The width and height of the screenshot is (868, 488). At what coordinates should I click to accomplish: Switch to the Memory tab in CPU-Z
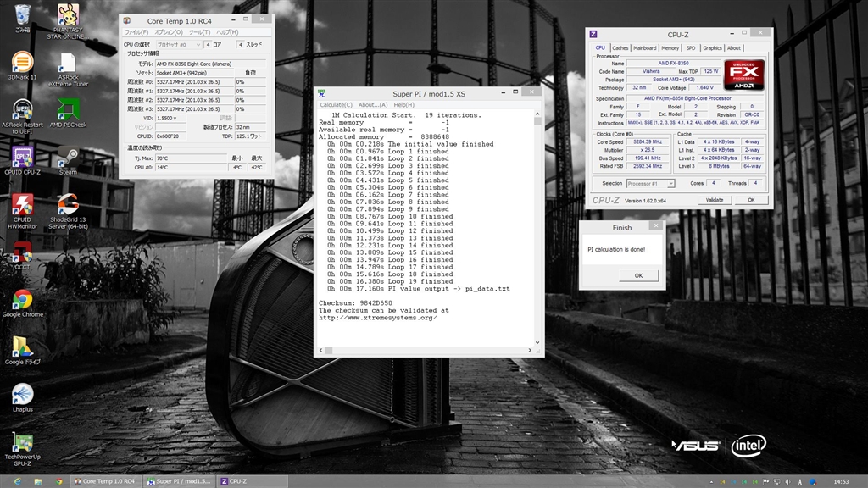click(670, 48)
